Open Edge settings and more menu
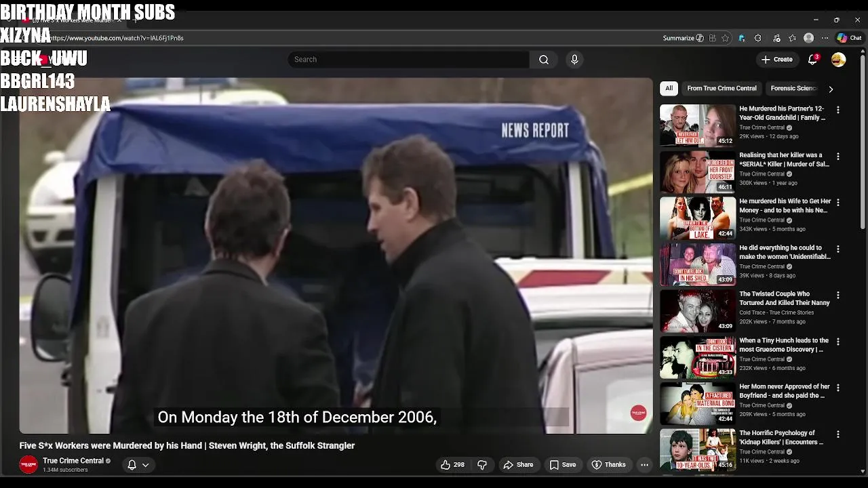This screenshot has width=868, height=488. [825, 38]
